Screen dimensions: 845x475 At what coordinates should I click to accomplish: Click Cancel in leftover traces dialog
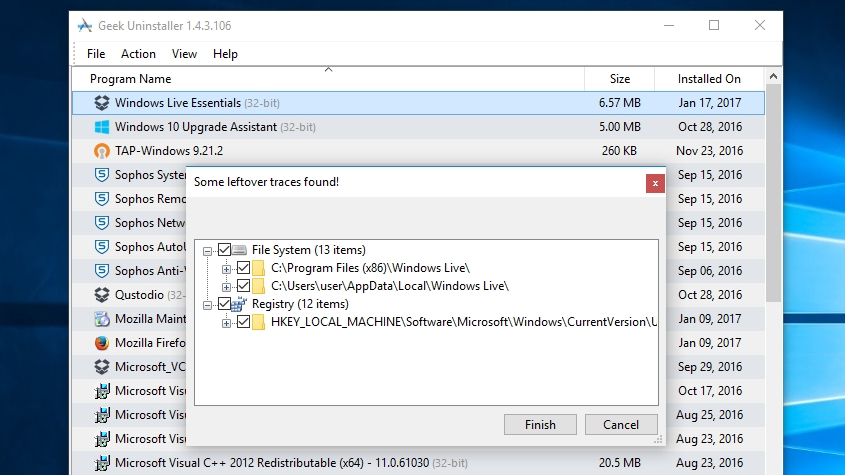[621, 425]
